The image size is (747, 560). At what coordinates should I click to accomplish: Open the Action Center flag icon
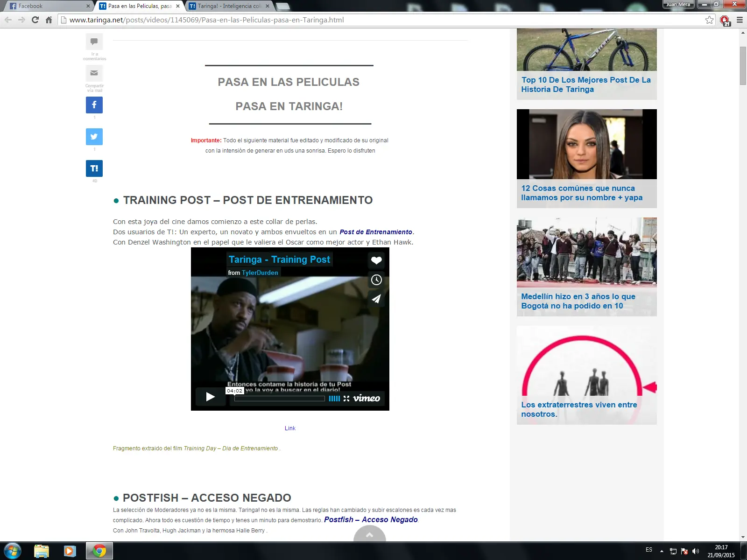click(684, 551)
